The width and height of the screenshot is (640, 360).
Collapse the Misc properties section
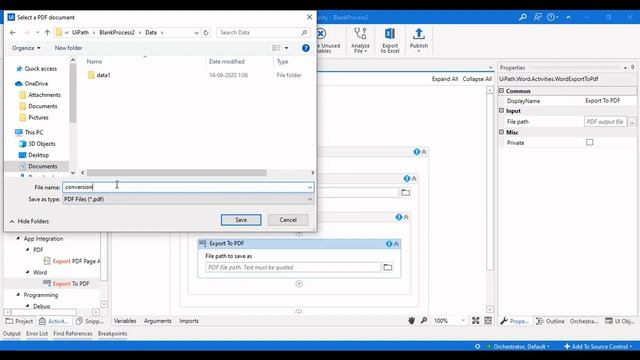coord(502,132)
